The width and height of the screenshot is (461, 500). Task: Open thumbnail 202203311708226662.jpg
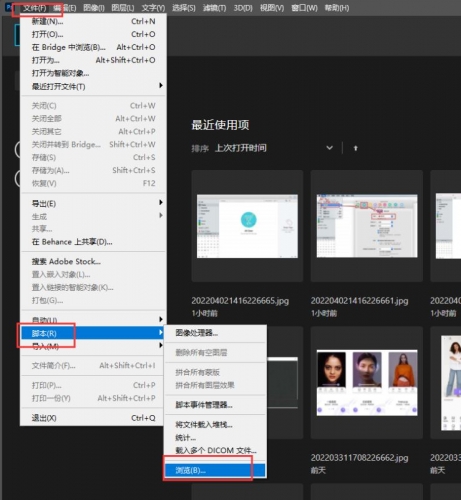click(367, 382)
